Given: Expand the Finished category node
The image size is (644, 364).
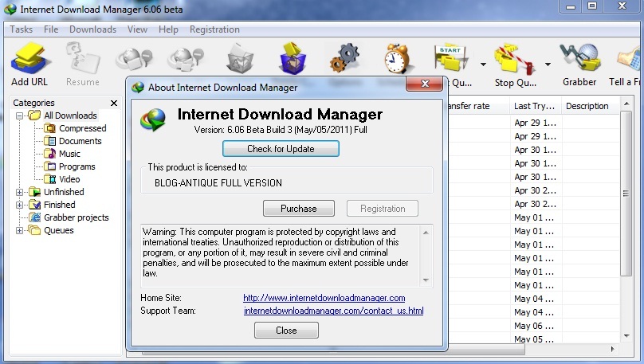Looking at the screenshot, I should coord(19,205).
